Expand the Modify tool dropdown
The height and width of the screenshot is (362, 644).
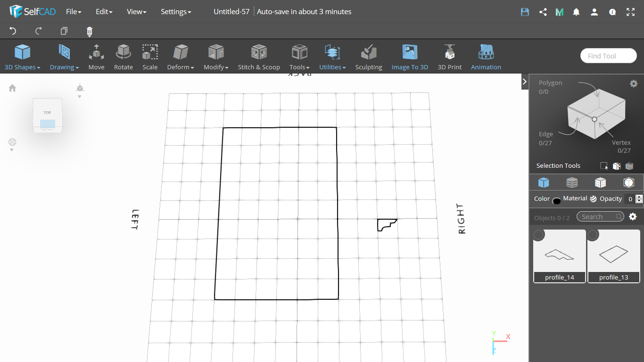(x=216, y=57)
